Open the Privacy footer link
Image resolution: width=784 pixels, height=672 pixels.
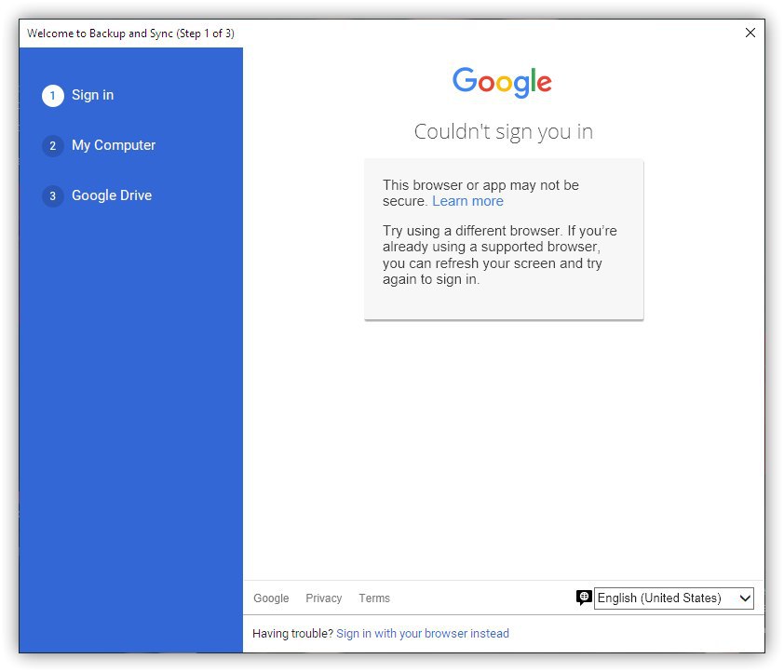tap(323, 598)
